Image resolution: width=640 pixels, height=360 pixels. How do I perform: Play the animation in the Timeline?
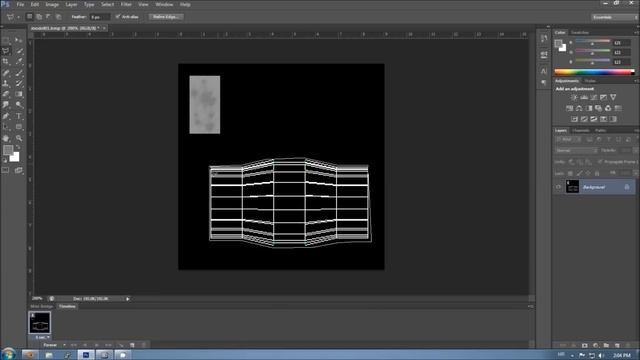(x=96, y=345)
